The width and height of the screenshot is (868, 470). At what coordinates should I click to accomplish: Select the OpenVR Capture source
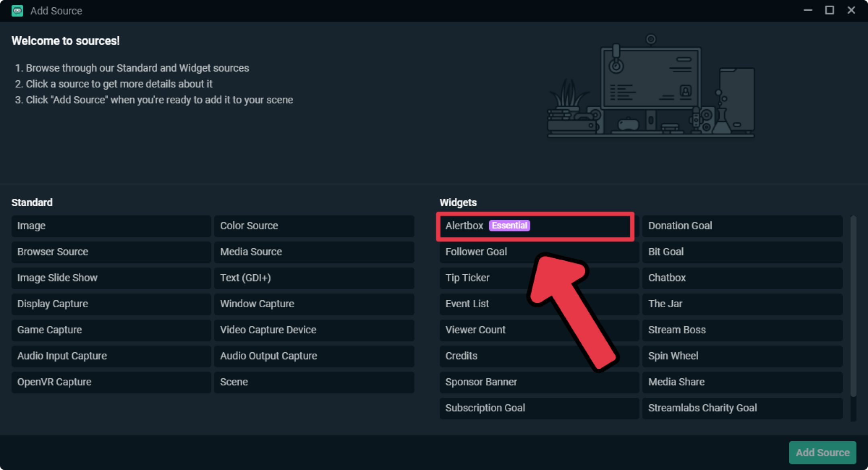(110, 382)
